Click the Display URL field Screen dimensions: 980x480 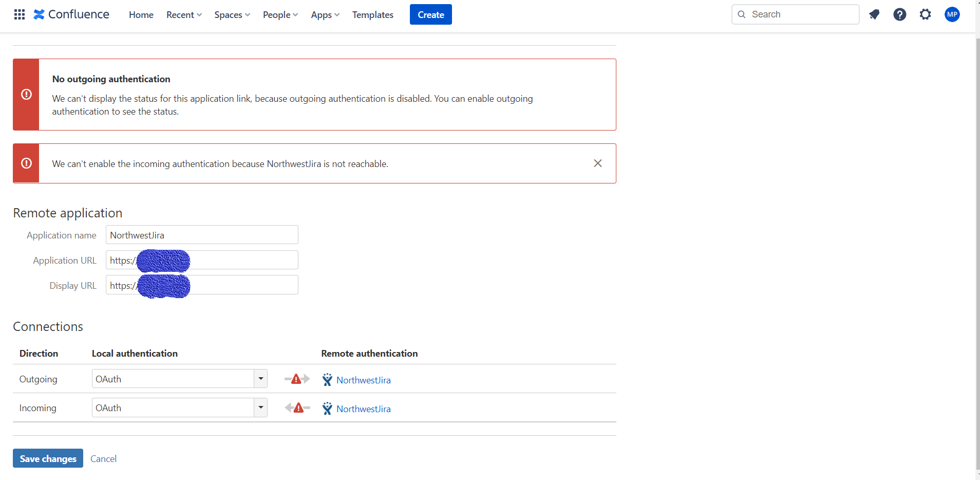coord(202,285)
